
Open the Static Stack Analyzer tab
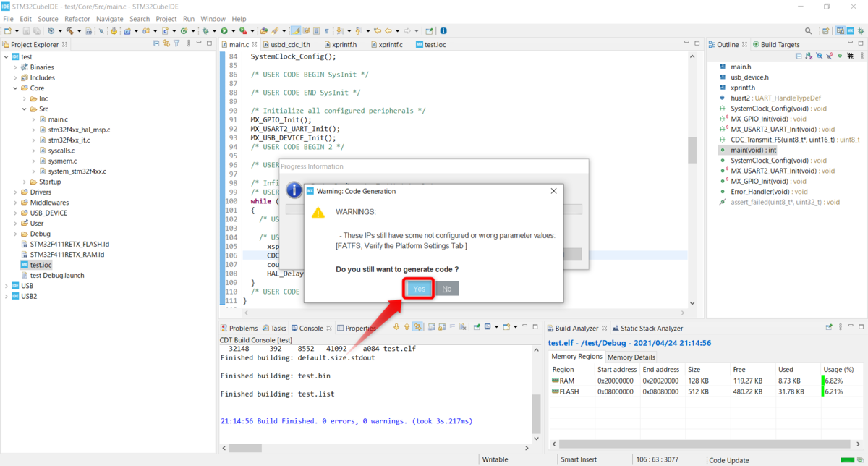(x=647, y=329)
